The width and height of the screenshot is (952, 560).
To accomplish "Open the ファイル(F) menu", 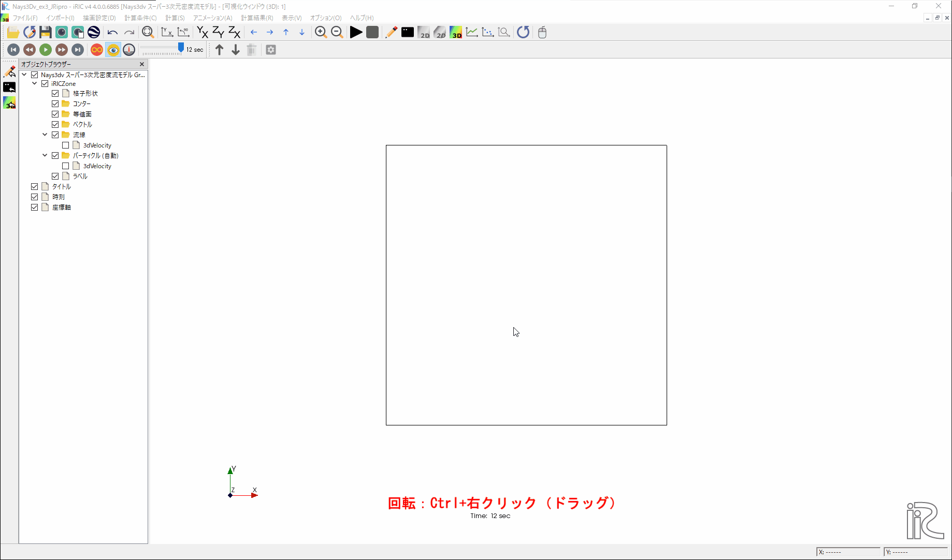I will (x=25, y=18).
